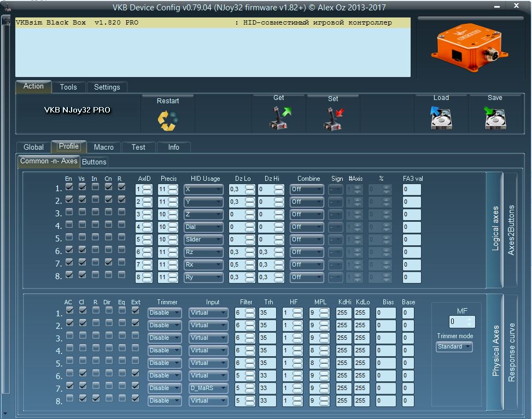The image size is (532, 419).
Task: Open the Tools tab
Action: pyautogui.click(x=68, y=87)
